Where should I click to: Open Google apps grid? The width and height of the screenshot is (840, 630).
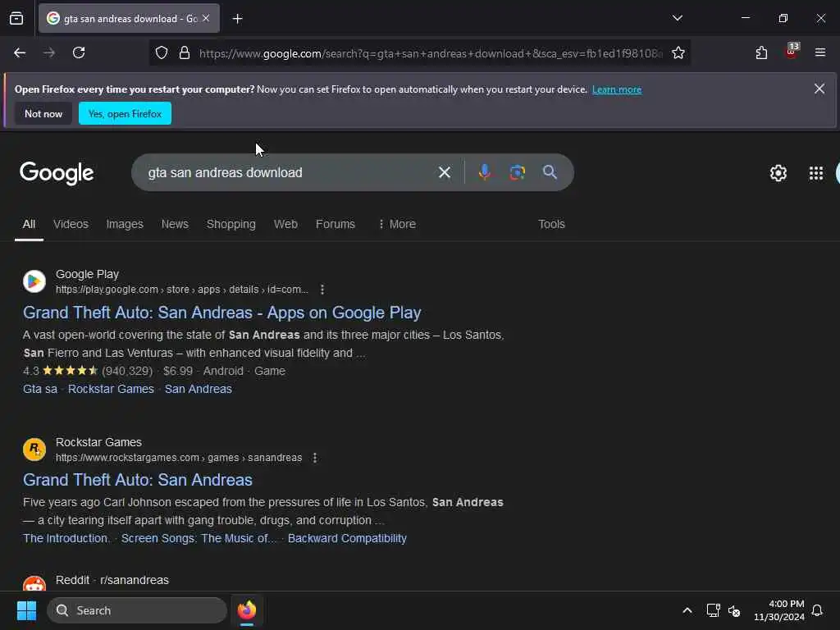point(816,173)
